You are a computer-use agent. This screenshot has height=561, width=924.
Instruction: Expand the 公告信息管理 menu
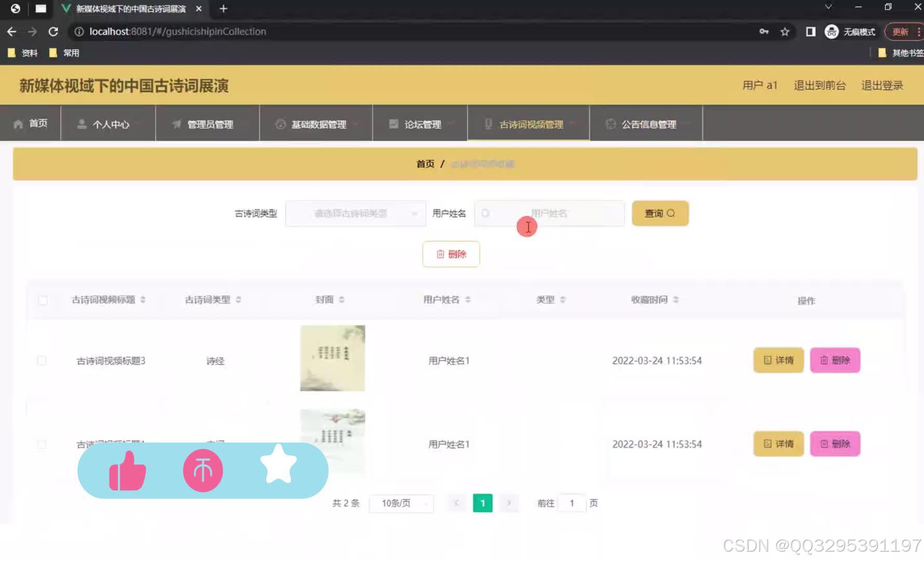[x=646, y=124]
